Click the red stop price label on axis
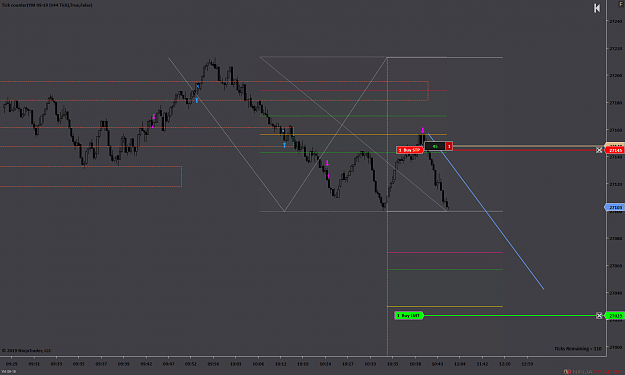Image resolution: width=625 pixels, height=375 pixels. pos(615,150)
